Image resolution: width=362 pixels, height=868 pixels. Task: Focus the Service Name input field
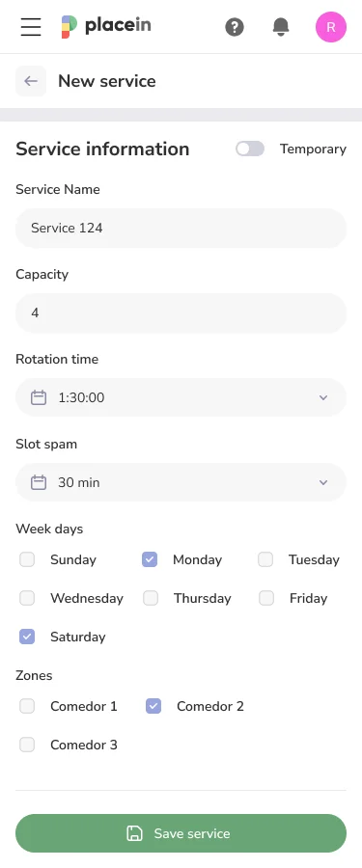pyautogui.click(x=181, y=228)
